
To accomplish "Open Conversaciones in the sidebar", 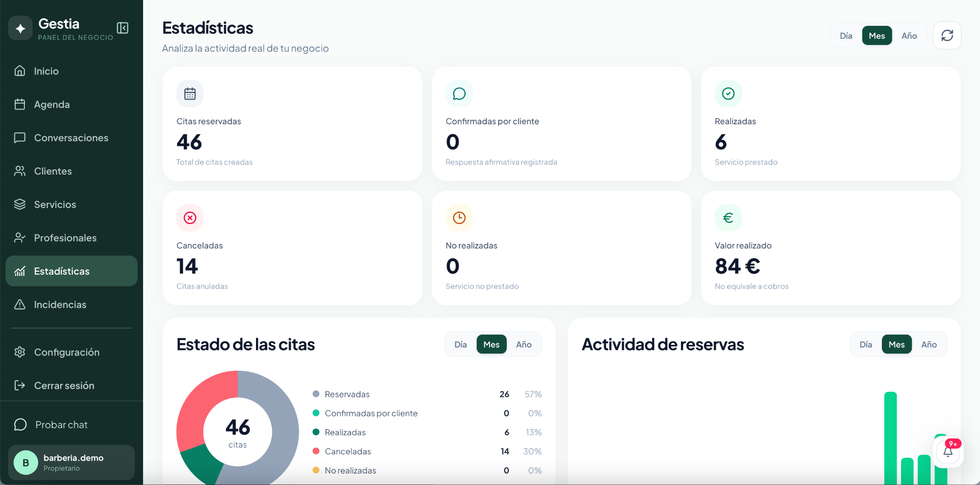I will [x=71, y=138].
